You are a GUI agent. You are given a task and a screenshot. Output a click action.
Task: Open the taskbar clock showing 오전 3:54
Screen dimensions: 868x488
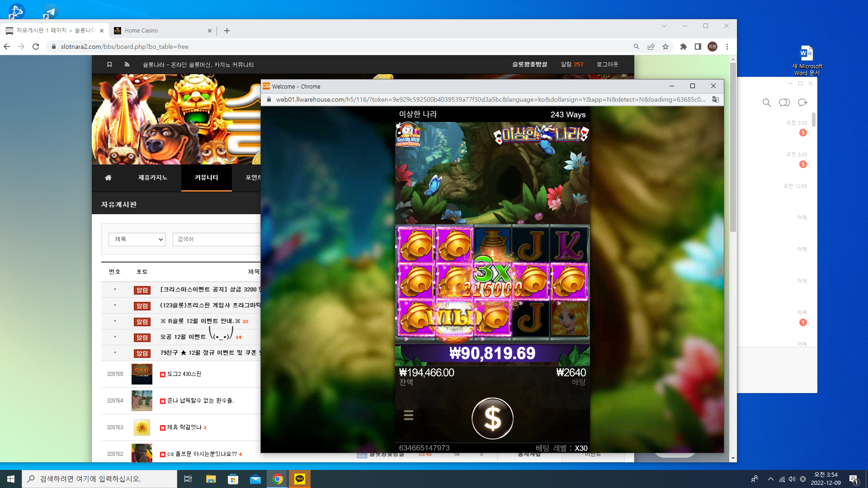click(x=826, y=479)
